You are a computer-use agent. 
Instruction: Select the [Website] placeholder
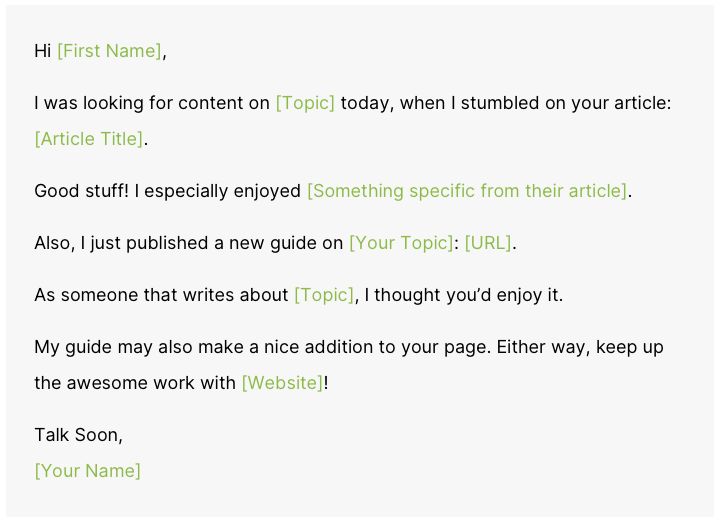click(282, 383)
